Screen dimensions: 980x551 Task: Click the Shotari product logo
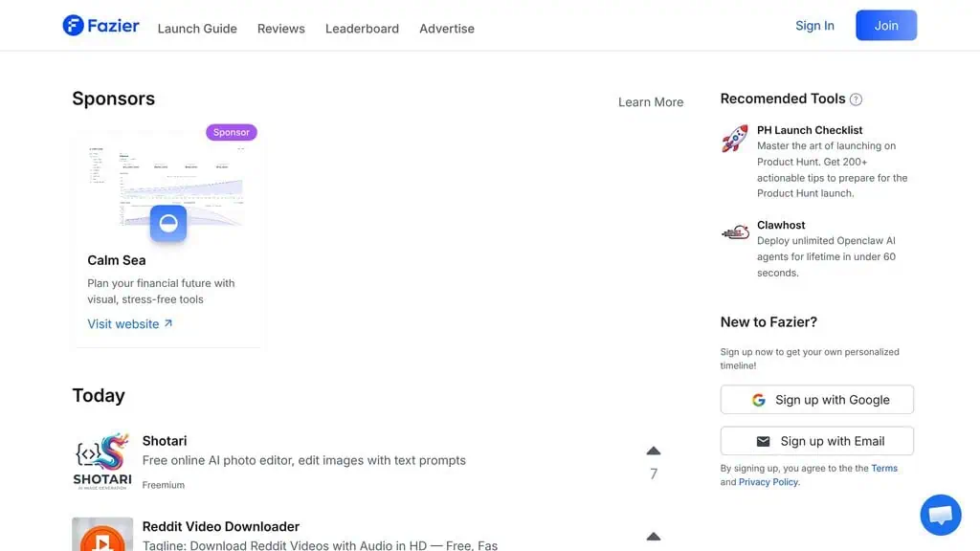[x=102, y=461]
